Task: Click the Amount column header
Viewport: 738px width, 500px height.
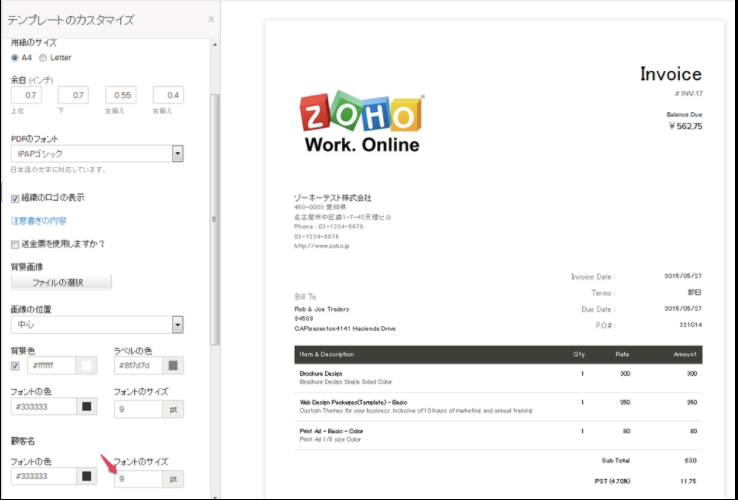Action: tap(684, 354)
